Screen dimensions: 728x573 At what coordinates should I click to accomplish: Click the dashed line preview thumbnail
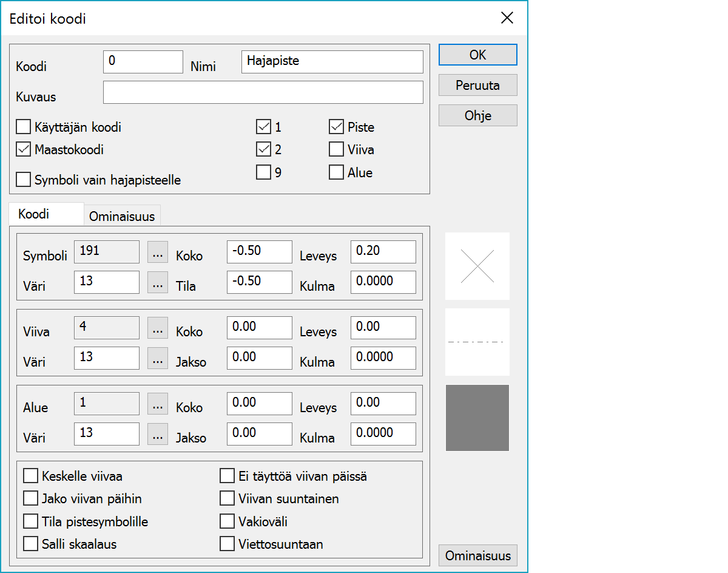point(477,342)
